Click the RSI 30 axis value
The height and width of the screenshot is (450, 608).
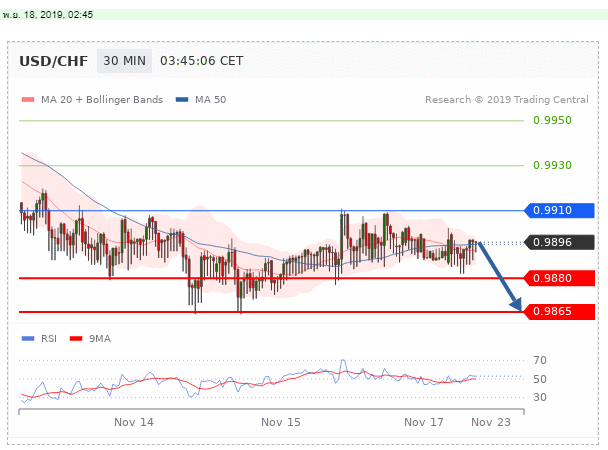[540, 397]
